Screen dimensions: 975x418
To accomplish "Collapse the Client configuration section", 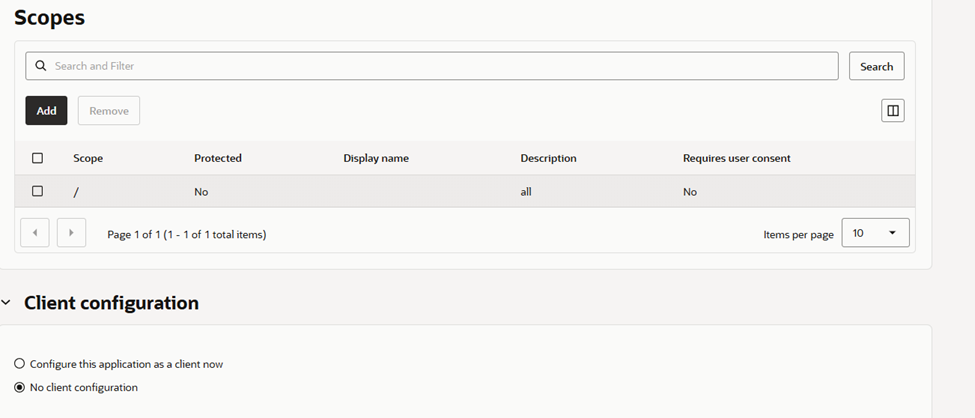I will point(7,303).
